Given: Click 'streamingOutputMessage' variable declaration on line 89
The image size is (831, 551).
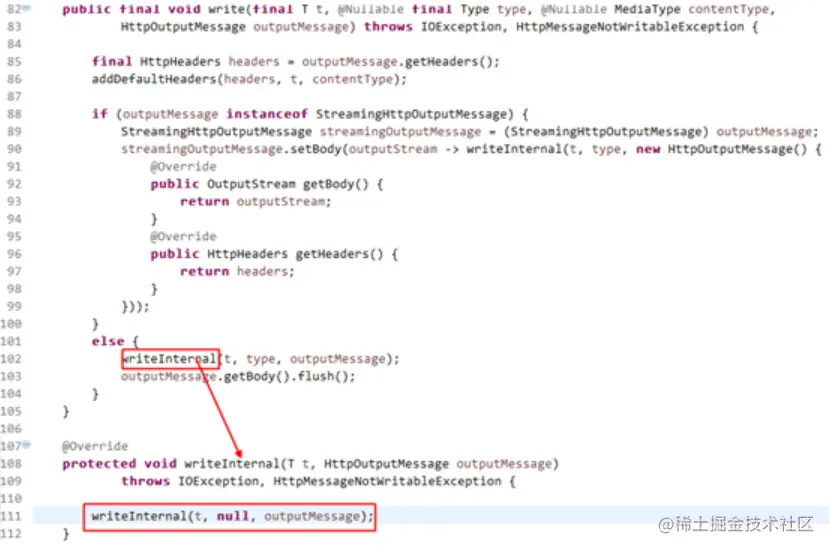Looking at the screenshot, I should [400, 131].
